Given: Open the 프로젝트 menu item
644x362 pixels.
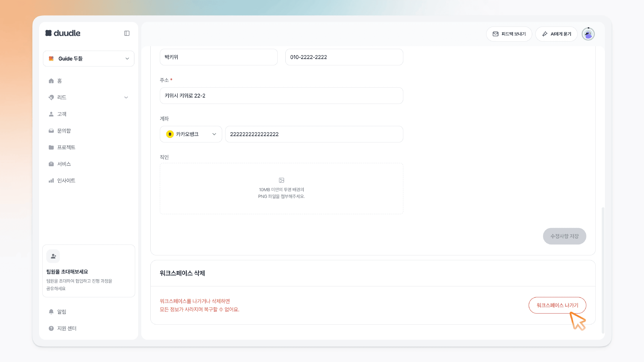Looking at the screenshot, I should [x=89, y=147].
